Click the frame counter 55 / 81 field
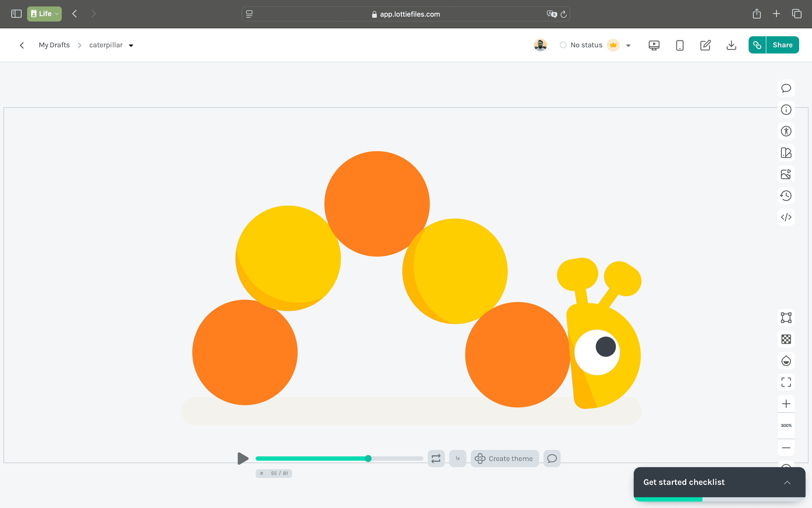This screenshot has width=812, height=508. tap(274, 473)
